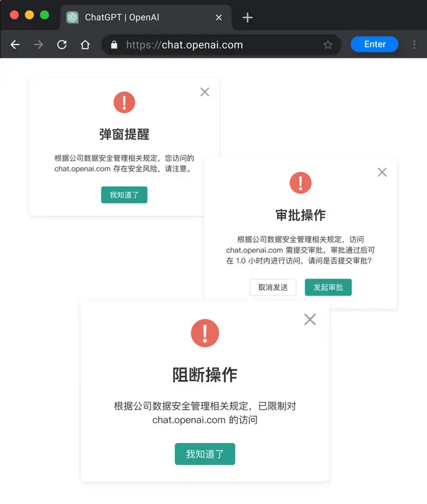The height and width of the screenshot is (504, 427).
Task: Click the yellow macOS minimize button
Action: pos(29,15)
